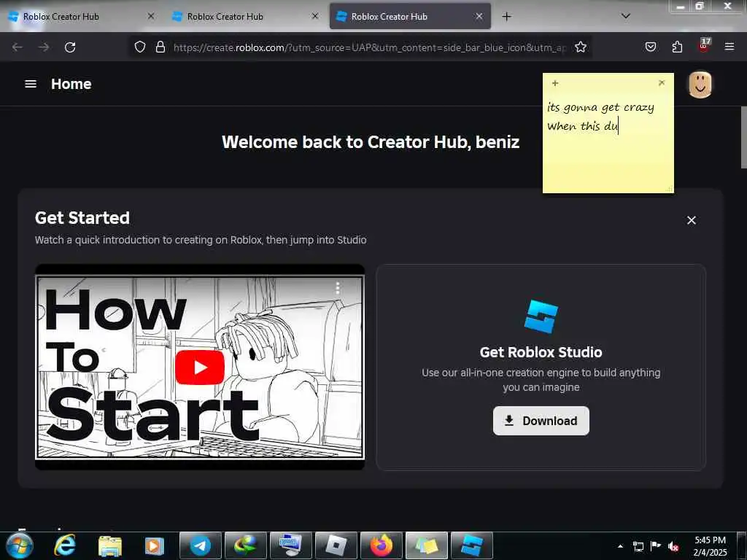Go back to the previous page
The image size is (747, 560).
[18, 47]
